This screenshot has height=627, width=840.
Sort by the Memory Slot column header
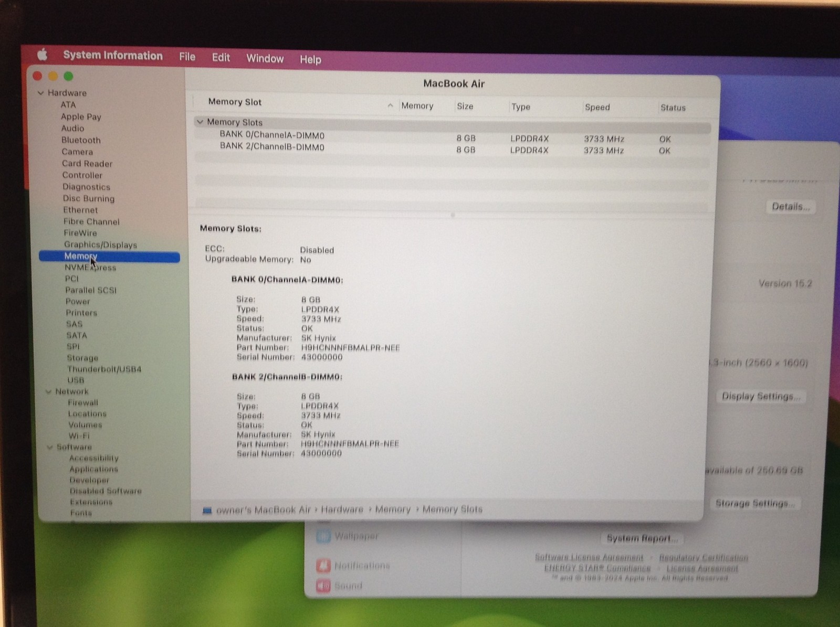[235, 102]
